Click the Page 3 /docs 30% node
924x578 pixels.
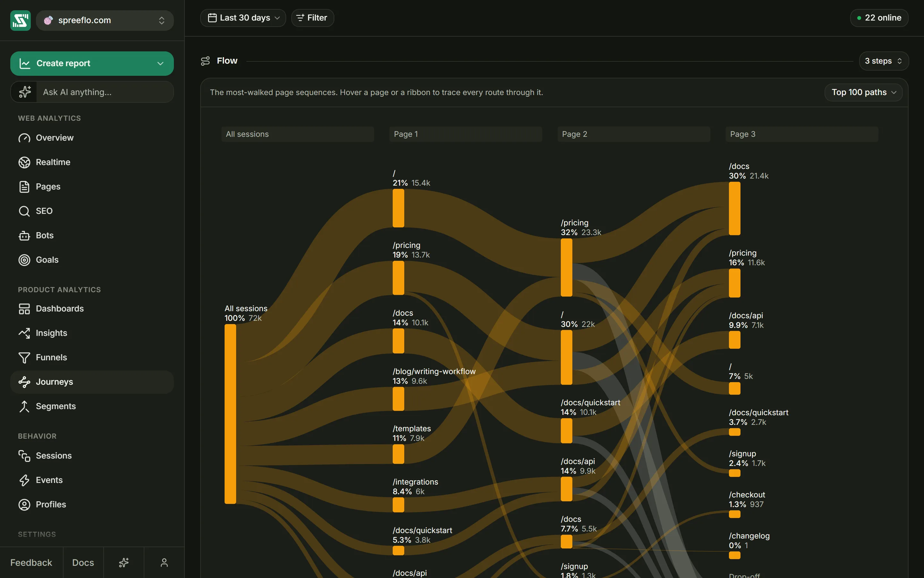[x=734, y=208]
